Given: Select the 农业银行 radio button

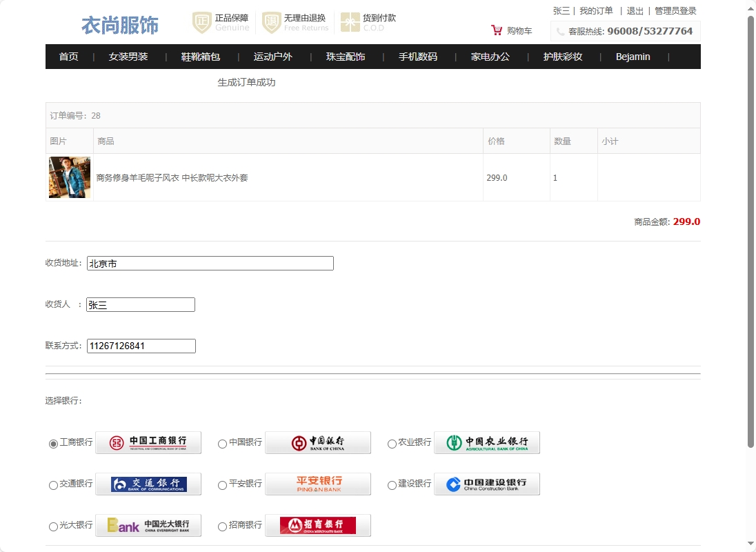Looking at the screenshot, I should point(391,444).
